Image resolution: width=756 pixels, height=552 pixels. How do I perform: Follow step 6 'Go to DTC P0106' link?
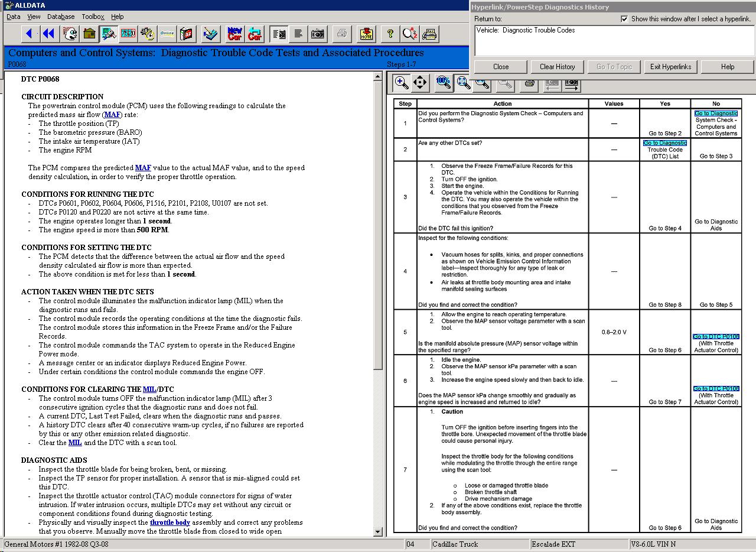716,389
